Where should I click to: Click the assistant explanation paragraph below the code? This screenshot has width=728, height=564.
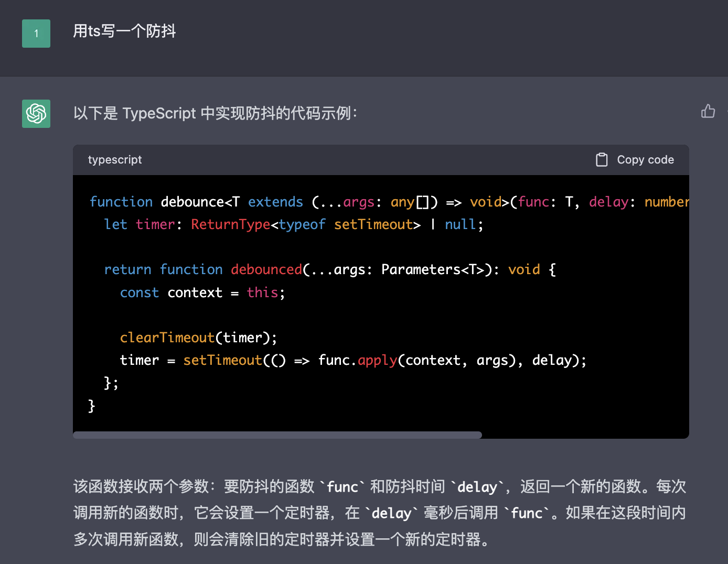coord(367,513)
